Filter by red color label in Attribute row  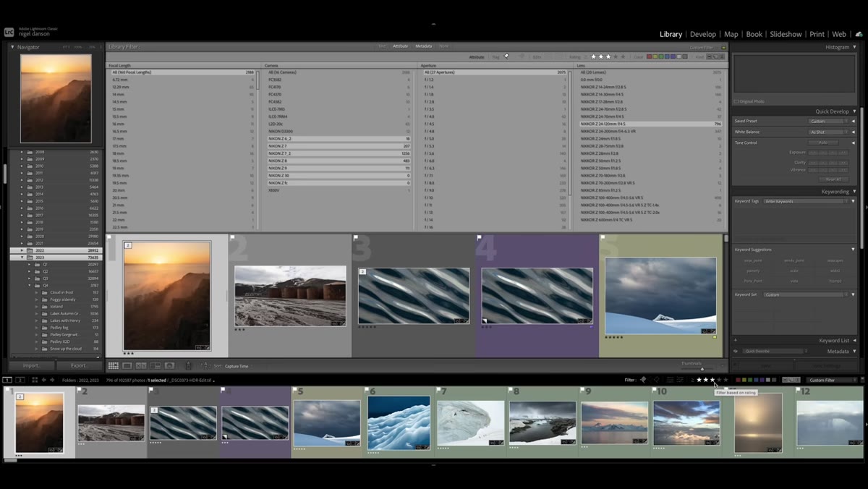point(649,56)
